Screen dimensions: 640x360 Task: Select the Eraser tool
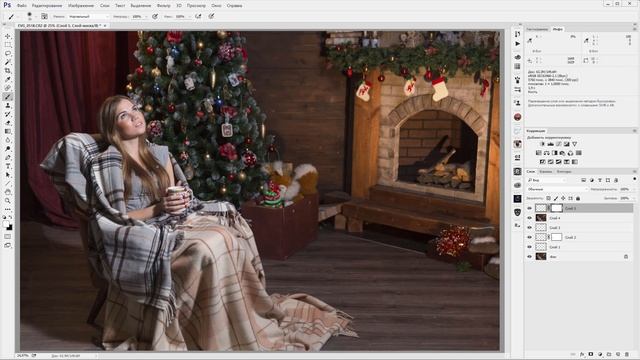point(8,122)
